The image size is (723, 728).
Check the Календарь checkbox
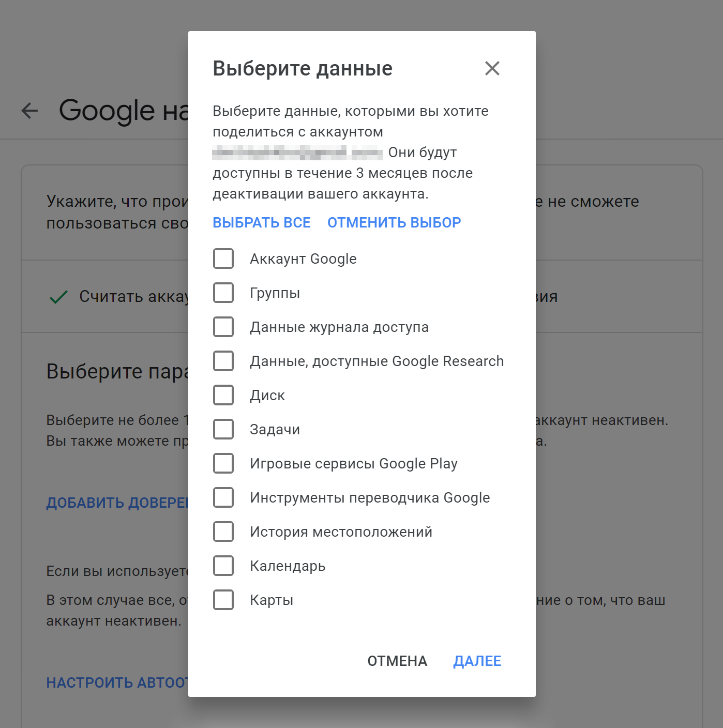pyautogui.click(x=223, y=566)
